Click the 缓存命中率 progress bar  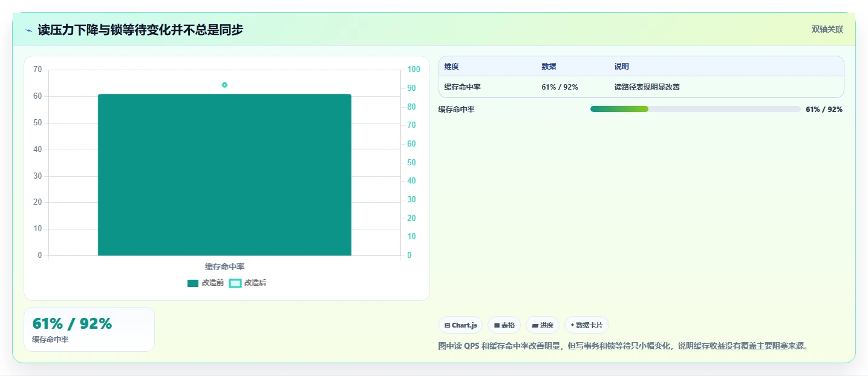pos(695,109)
